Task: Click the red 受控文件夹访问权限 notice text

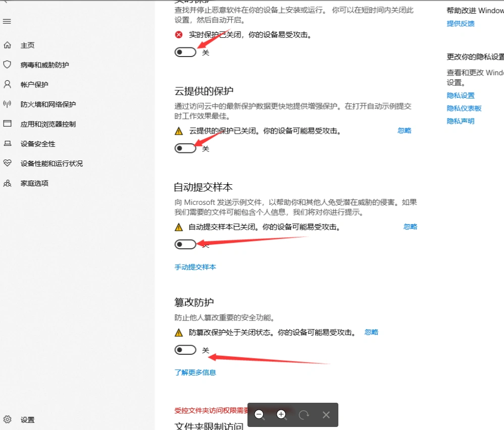Action: click(x=211, y=410)
